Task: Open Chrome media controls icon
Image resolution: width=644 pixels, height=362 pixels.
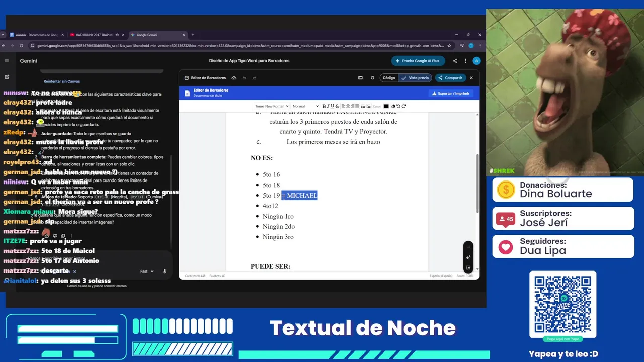Action: point(461,45)
